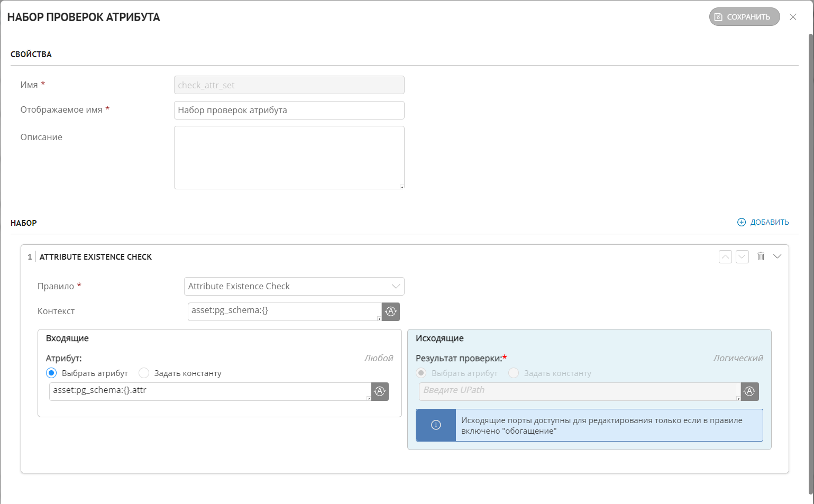Click inside the Описание text area
Viewport: 814px width, 504px height.
click(x=289, y=158)
